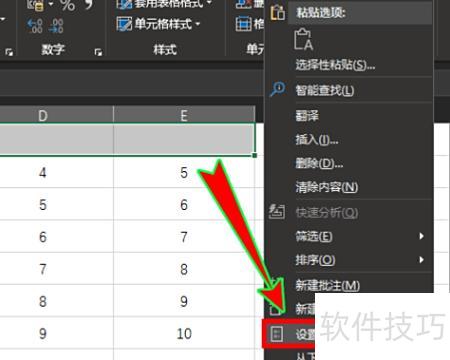This screenshot has width=450, height=360.
Task: Click cell with value 8 in column D
Action: (x=57, y=301)
